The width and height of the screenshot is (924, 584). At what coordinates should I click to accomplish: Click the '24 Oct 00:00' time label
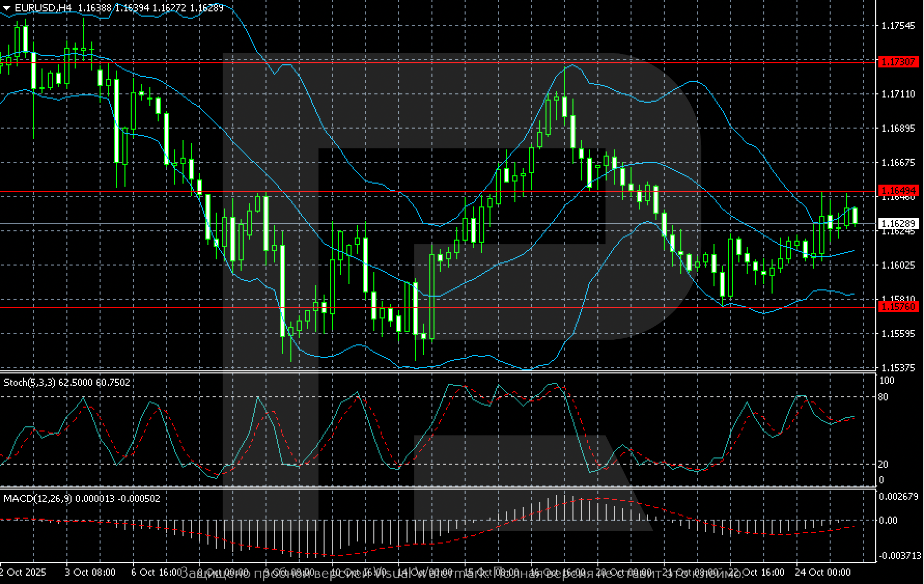(x=823, y=573)
